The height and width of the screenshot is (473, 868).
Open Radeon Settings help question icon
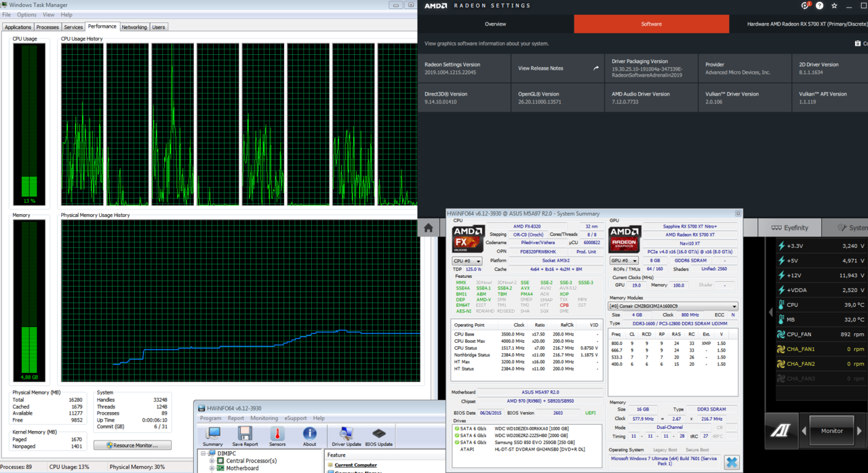(820, 5)
